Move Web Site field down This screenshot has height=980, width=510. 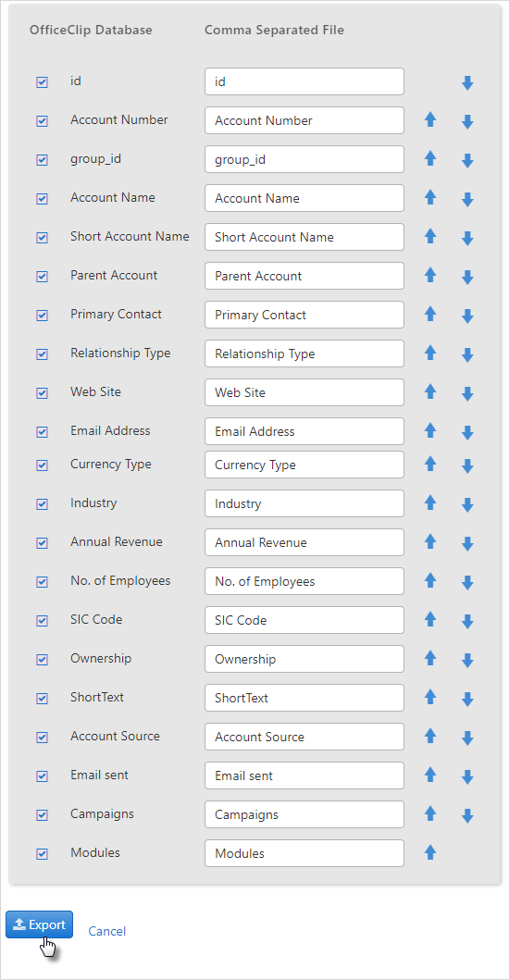click(x=467, y=393)
